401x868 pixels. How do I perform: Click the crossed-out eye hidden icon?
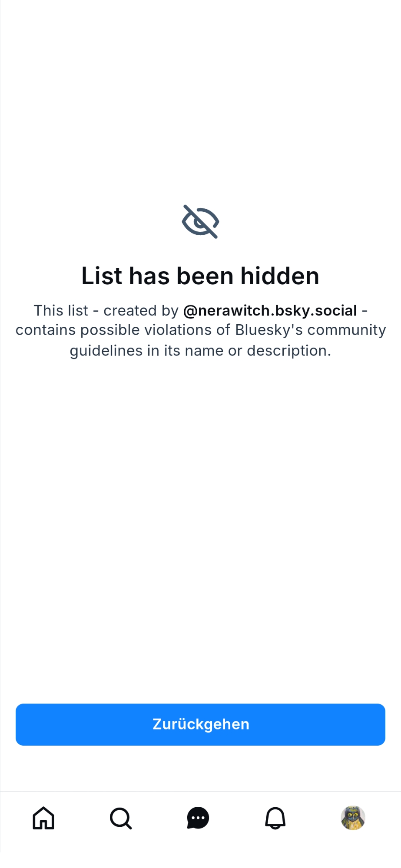tap(200, 221)
